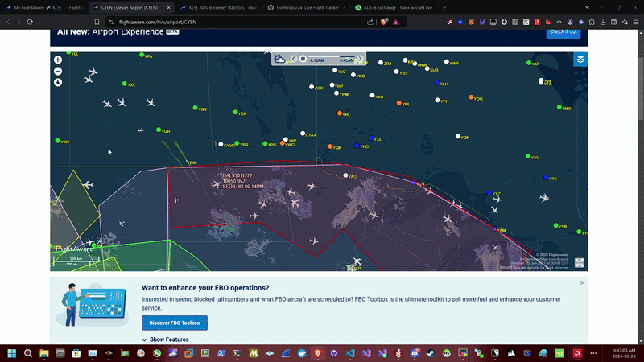Switch to KLYE ADS-B Feeder Statistics tab
Image resolution: width=644 pixels, height=362 pixels.
point(220,7)
